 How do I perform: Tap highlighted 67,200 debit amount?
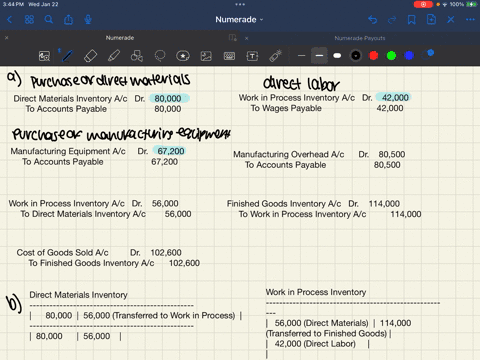pos(170,151)
